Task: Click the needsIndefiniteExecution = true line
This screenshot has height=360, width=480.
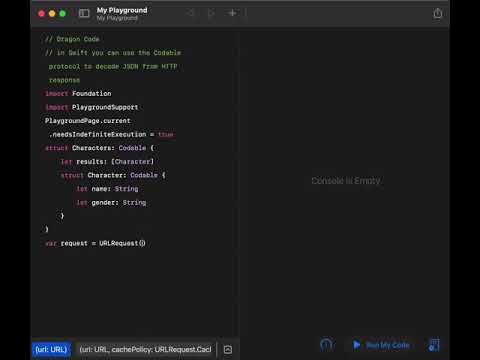Action: (x=111, y=134)
